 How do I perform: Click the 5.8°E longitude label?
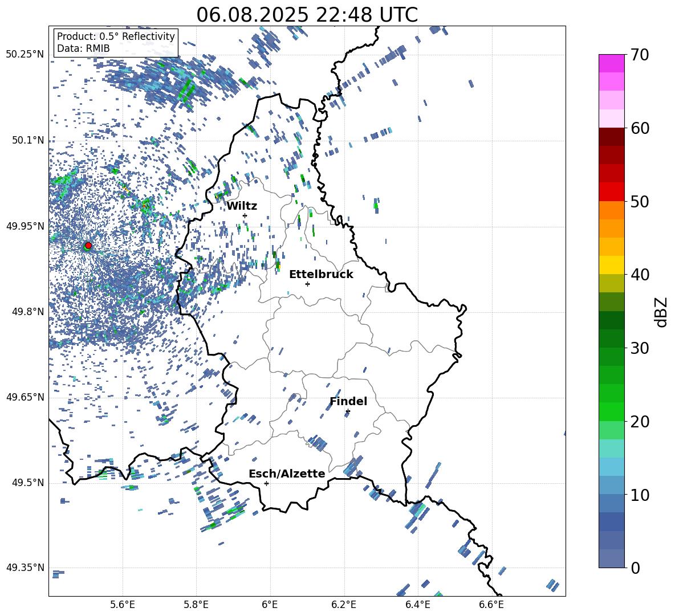pyautogui.click(x=196, y=605)
